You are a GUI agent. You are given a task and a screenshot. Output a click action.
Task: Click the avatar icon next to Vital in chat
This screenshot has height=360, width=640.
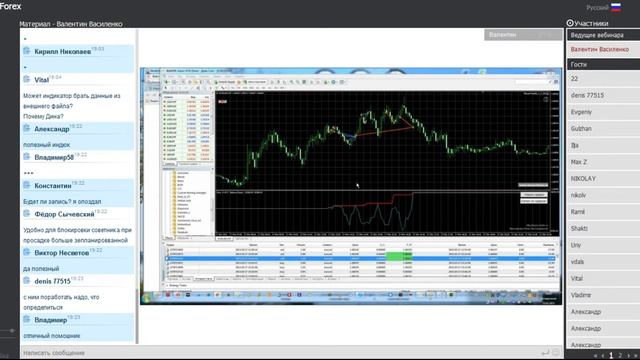click(x=27, y=79)
